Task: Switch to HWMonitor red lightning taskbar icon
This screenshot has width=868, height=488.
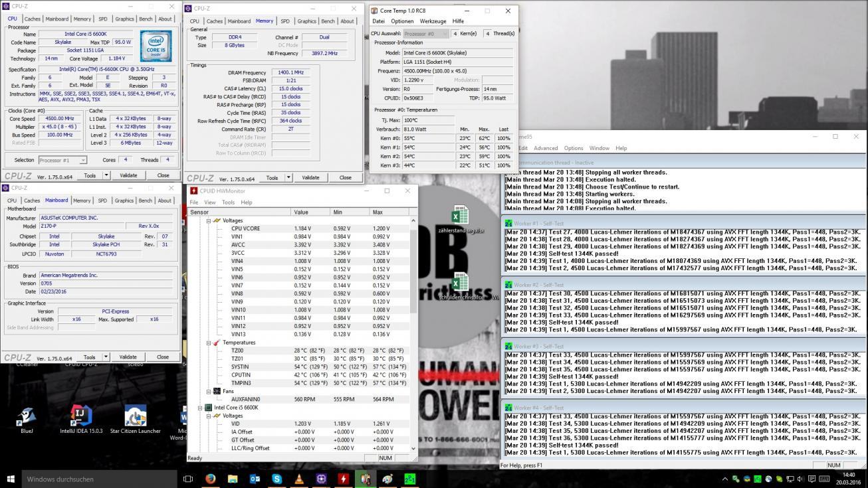Action: click(343, 479)
